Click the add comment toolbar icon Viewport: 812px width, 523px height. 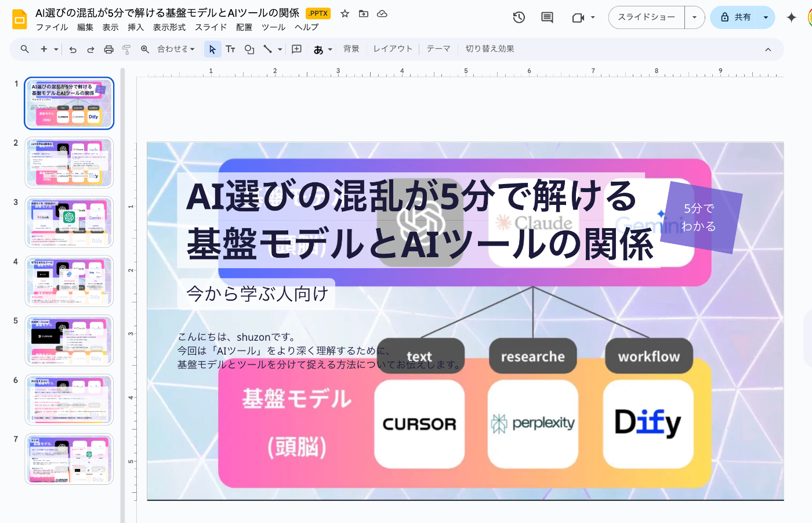(x=296, y=49)
